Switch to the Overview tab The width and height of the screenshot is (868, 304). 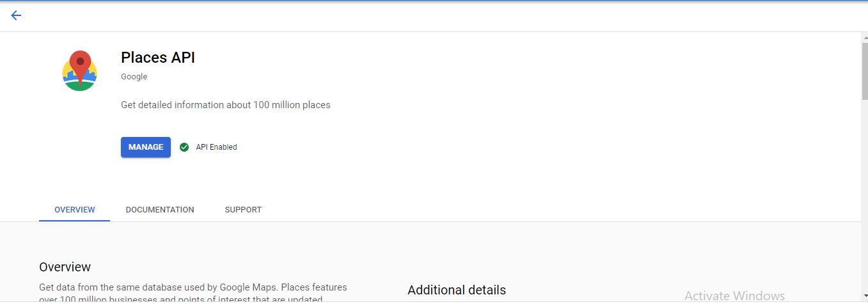tap(75, 210)
